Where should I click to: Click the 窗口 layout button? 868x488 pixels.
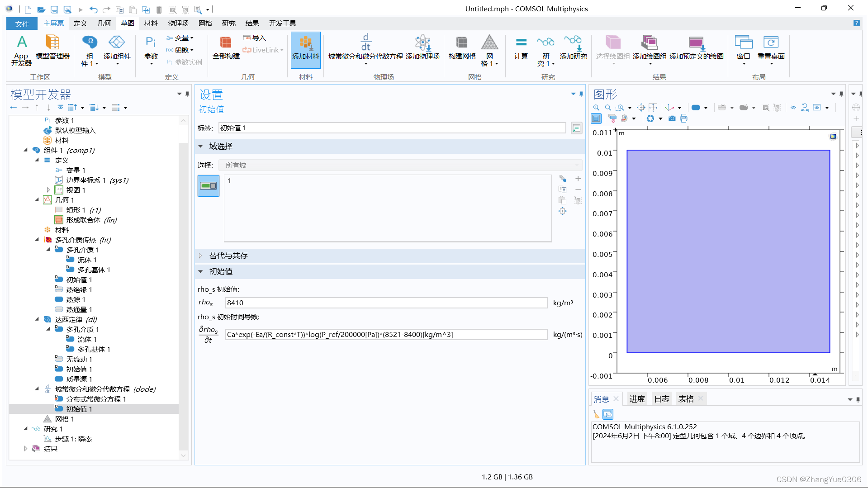[743, 50]
